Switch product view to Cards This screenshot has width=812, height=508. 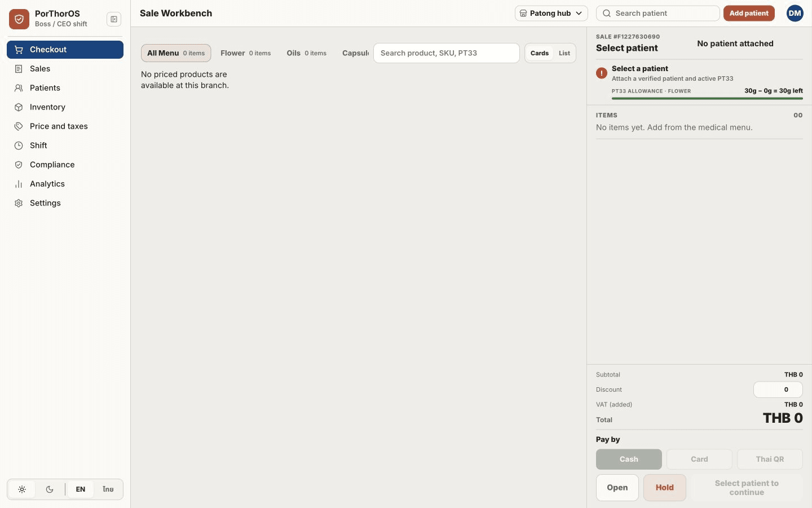click(540, 53)
